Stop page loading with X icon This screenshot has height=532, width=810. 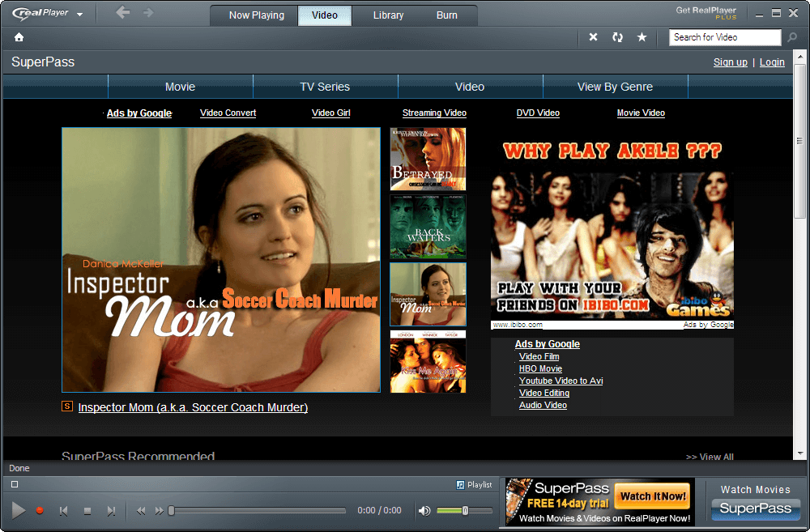(593, 37)
